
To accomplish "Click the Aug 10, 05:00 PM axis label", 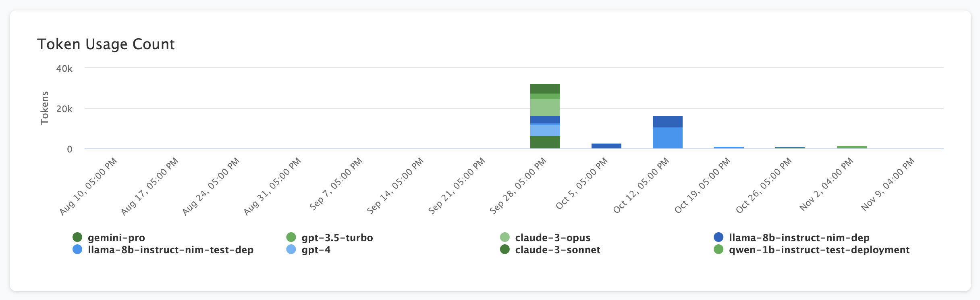I will pos(88,186).
